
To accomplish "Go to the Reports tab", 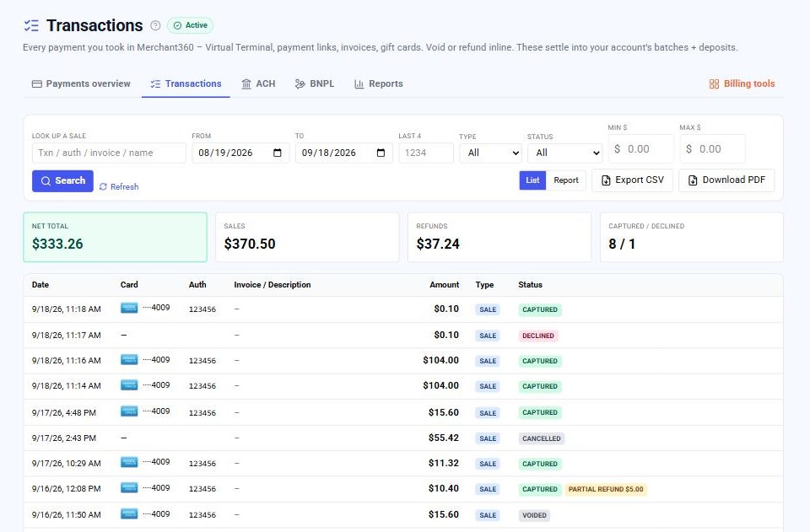I will [x=379, y=83].
